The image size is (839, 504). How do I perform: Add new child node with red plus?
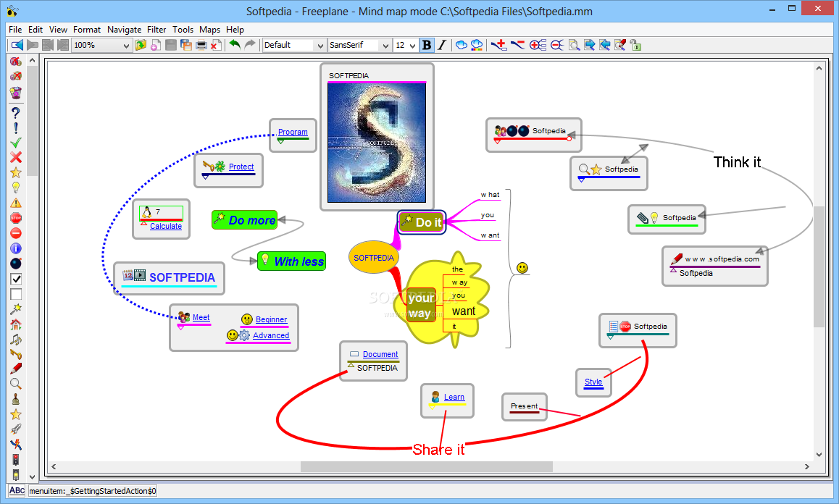click(x=498, y=45)
